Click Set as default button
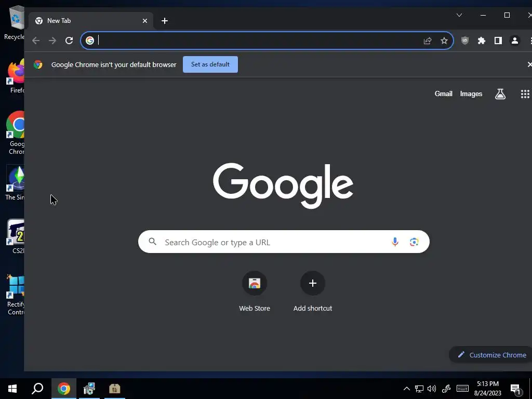 [210, 64]
